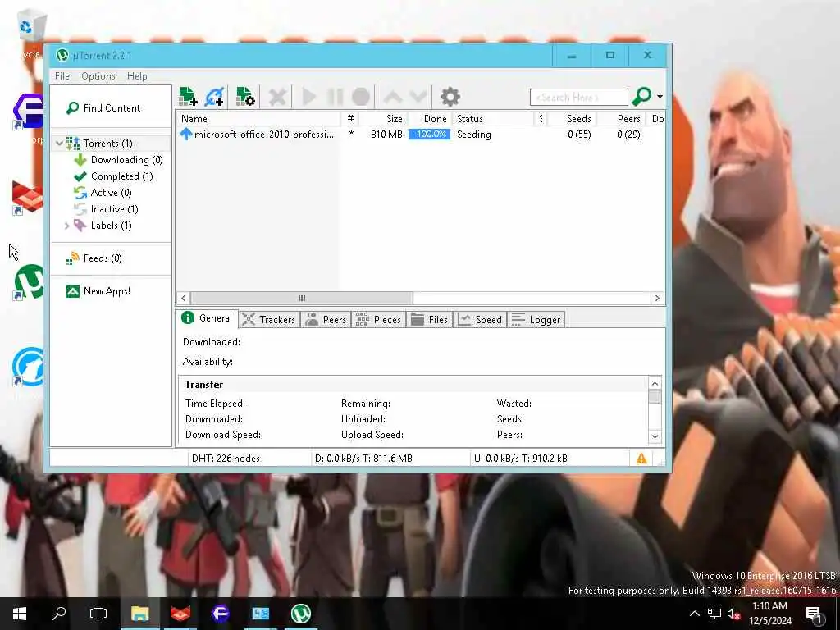Click in the Search Here field
This screenshot has height=630, width=840.
[x=578, y=98]
